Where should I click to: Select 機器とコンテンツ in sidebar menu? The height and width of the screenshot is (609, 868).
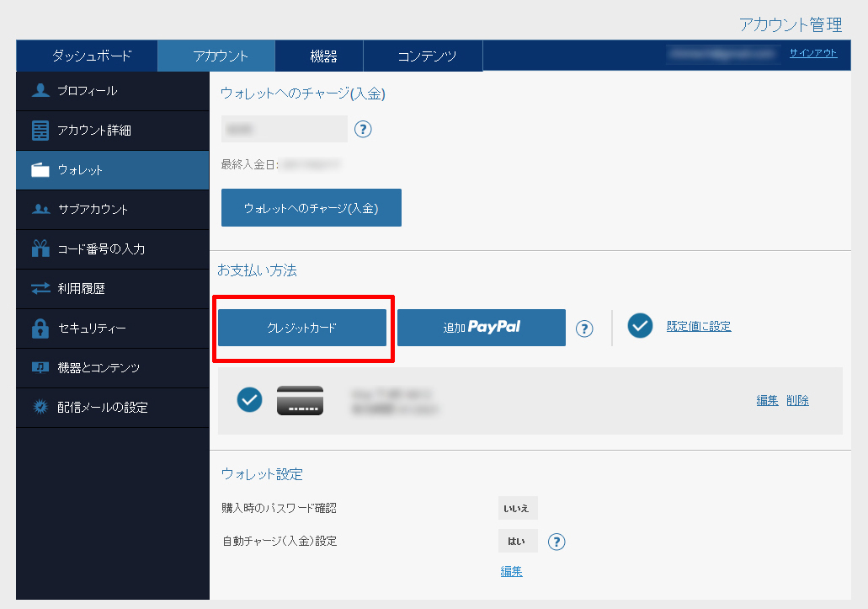[x=113, y=368]
